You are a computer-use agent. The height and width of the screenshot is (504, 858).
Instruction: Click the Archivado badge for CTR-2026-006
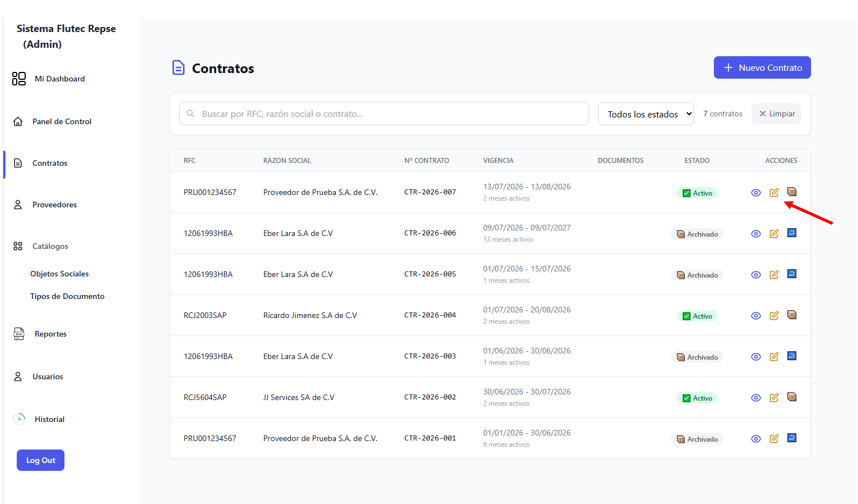[697, 234]
